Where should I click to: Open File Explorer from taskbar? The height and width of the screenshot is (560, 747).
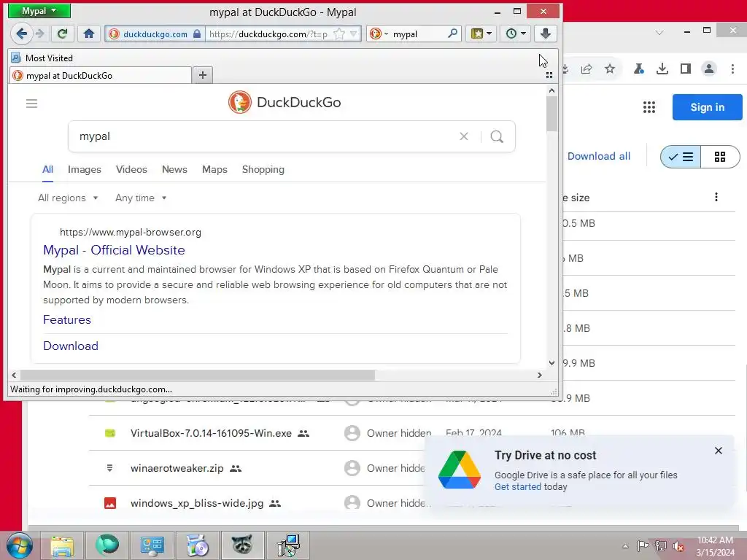[63, 545]
